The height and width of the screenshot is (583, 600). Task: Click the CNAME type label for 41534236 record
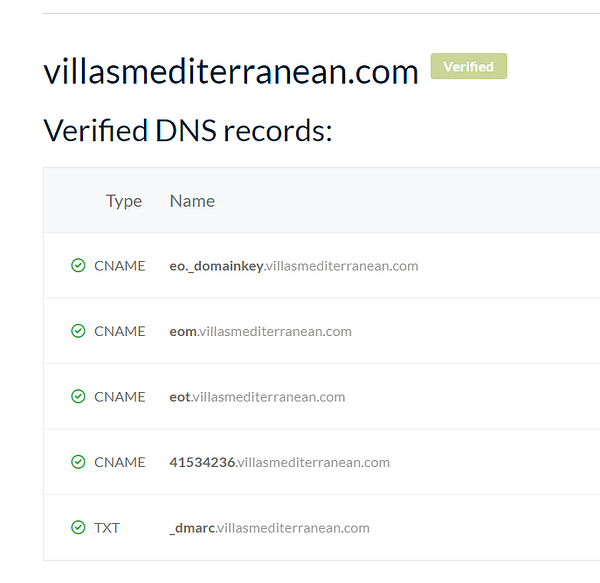click(x=120, y=462)
